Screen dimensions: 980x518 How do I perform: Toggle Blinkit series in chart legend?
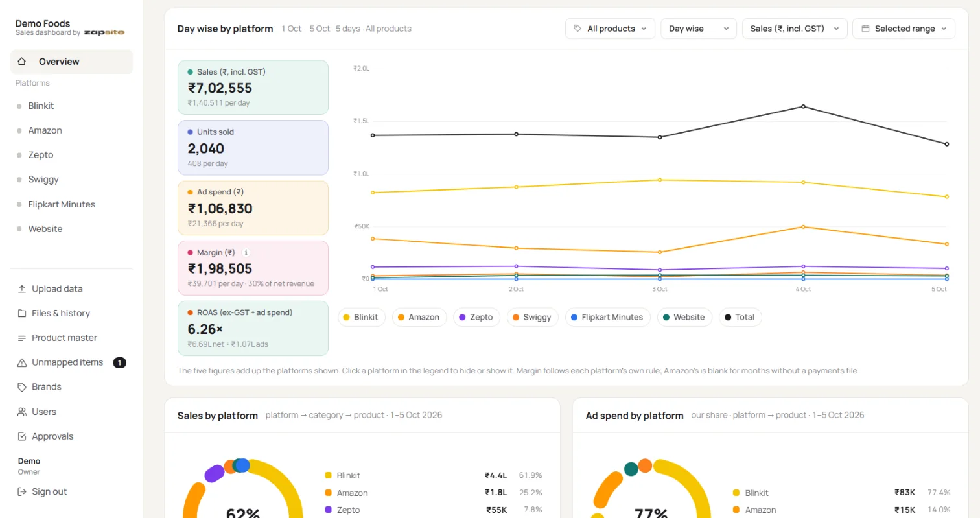362,317
